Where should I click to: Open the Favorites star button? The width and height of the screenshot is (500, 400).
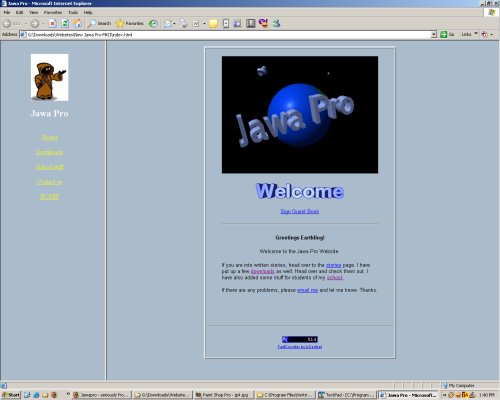(129, 23)
